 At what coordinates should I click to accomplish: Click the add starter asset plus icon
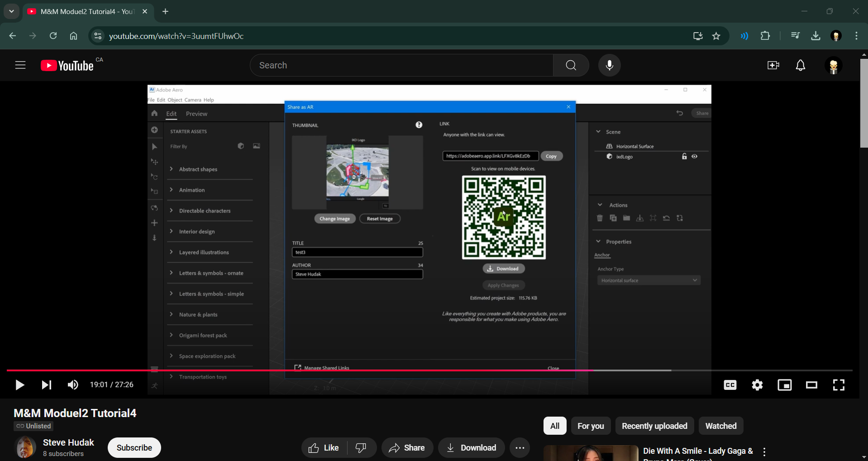(154, 130)
